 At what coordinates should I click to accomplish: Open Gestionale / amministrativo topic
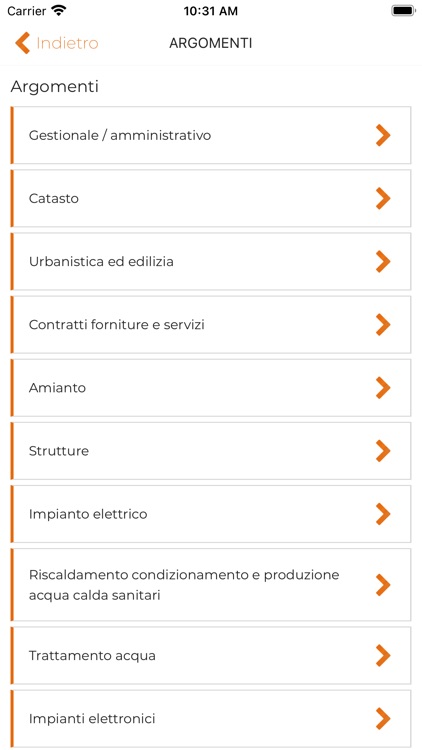point(211,135)
